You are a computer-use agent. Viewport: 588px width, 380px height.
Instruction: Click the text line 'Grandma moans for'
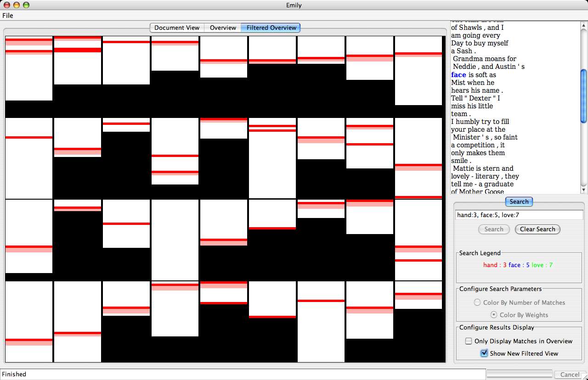[x=485, y=59]
